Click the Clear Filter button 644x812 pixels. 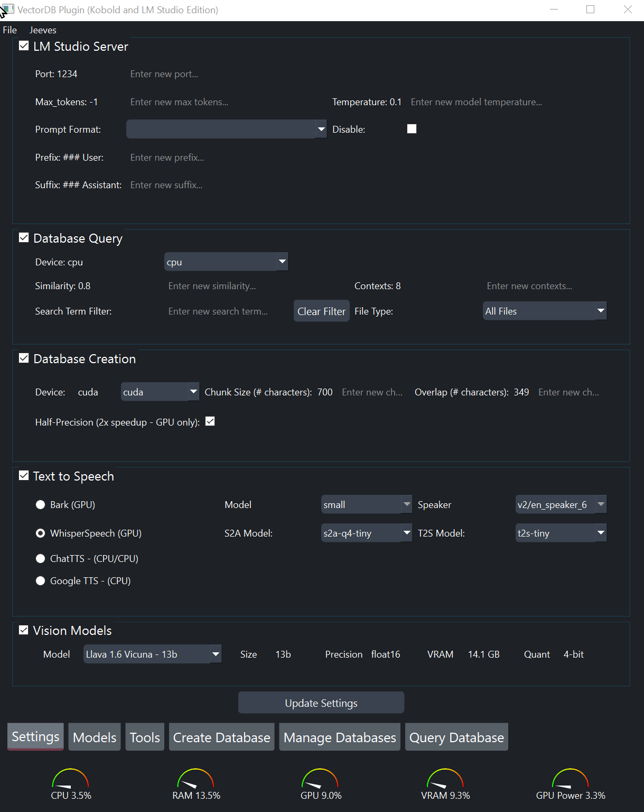click(321, 311)
